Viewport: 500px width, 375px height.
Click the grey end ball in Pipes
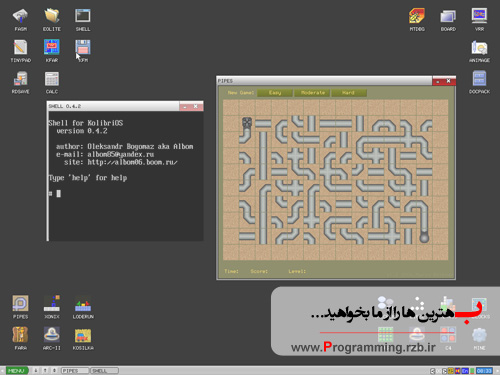coord(424,237)
